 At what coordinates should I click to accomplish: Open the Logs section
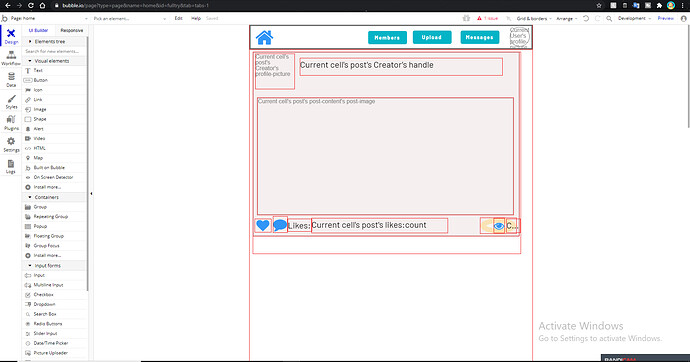11,166
